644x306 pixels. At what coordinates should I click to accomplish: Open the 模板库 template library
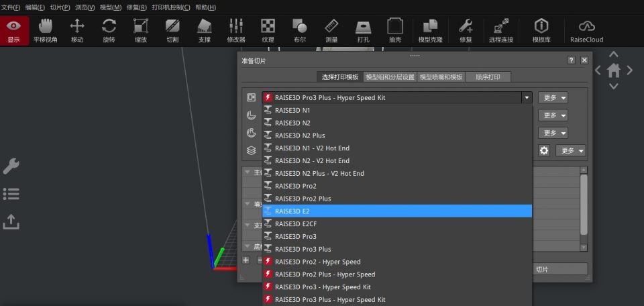pyautogui.click(x=541, y=31)
